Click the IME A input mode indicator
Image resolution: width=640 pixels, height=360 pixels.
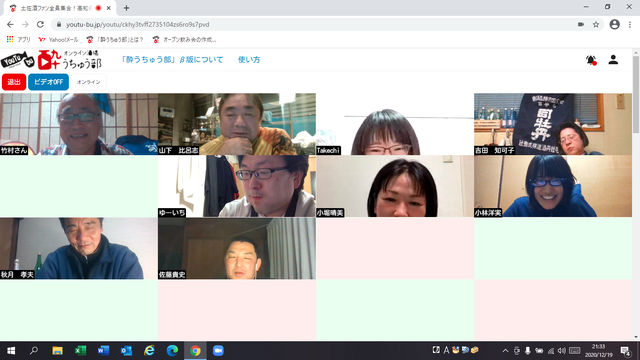(x=446, y=350)
